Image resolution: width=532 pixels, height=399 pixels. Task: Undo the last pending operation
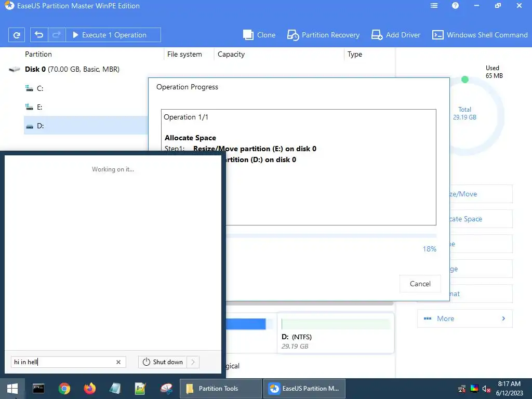pos(39,35)
